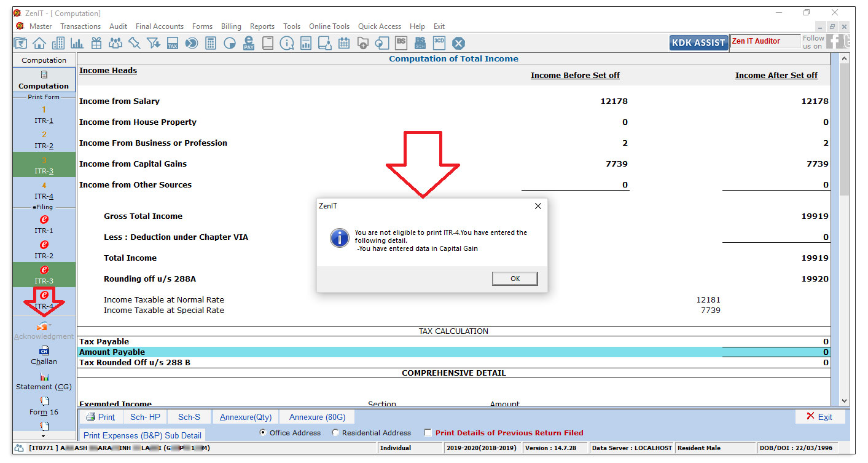This screenshot has height=463, width=868.
Task: Click the information bubble toolbar icon
Action: pyautogui.click(x=287, y=43)
